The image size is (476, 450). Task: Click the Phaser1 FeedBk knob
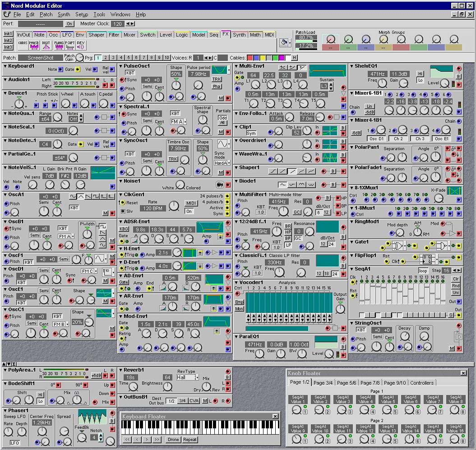[x=82, y=437]
